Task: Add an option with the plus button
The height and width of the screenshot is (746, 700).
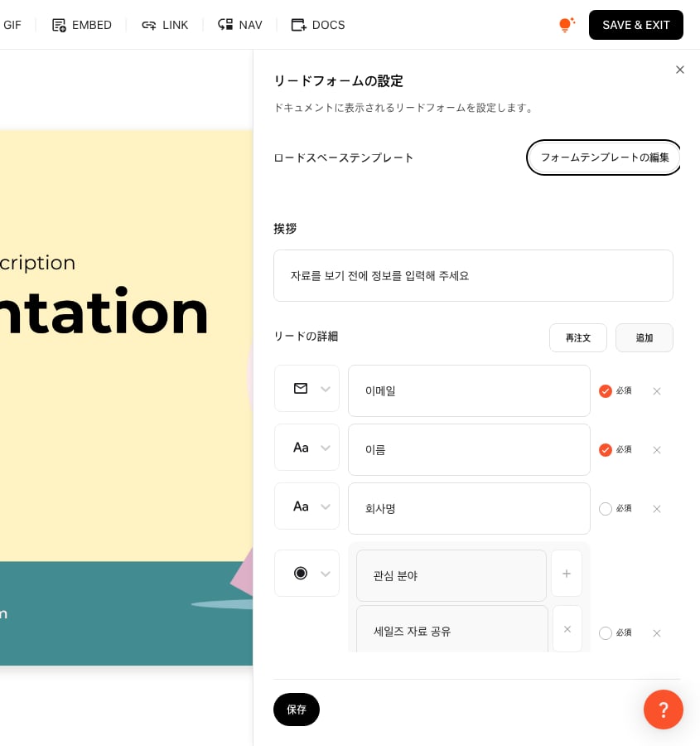Action: 567,574
